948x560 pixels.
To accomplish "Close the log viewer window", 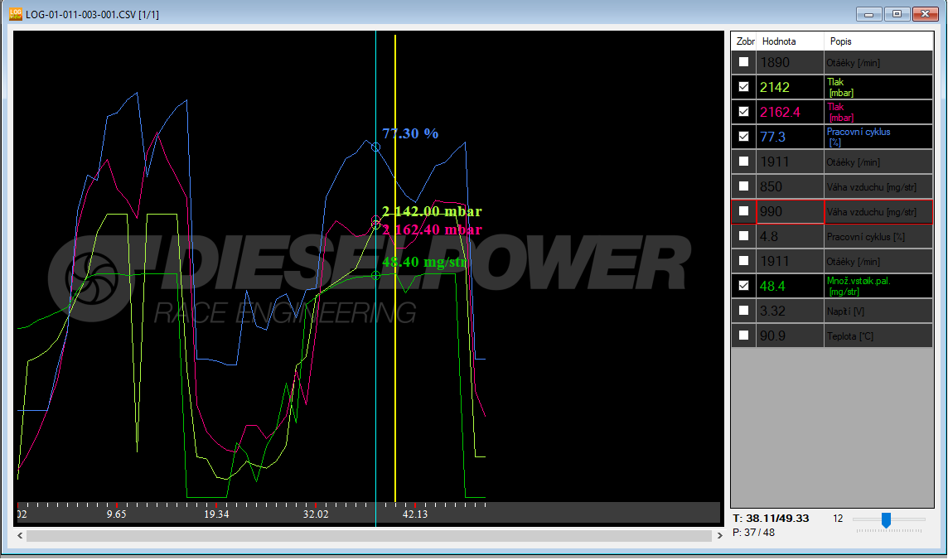I will [925, 13].
